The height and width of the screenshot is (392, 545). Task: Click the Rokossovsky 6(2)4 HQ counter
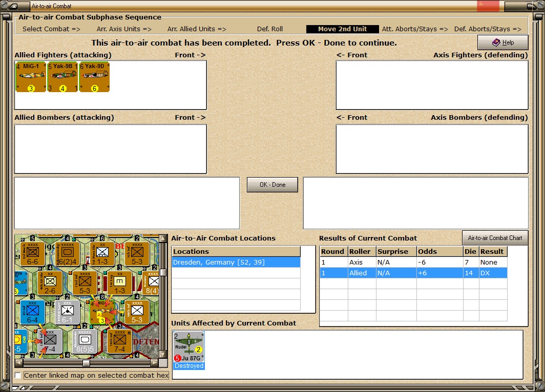point(68,254)
